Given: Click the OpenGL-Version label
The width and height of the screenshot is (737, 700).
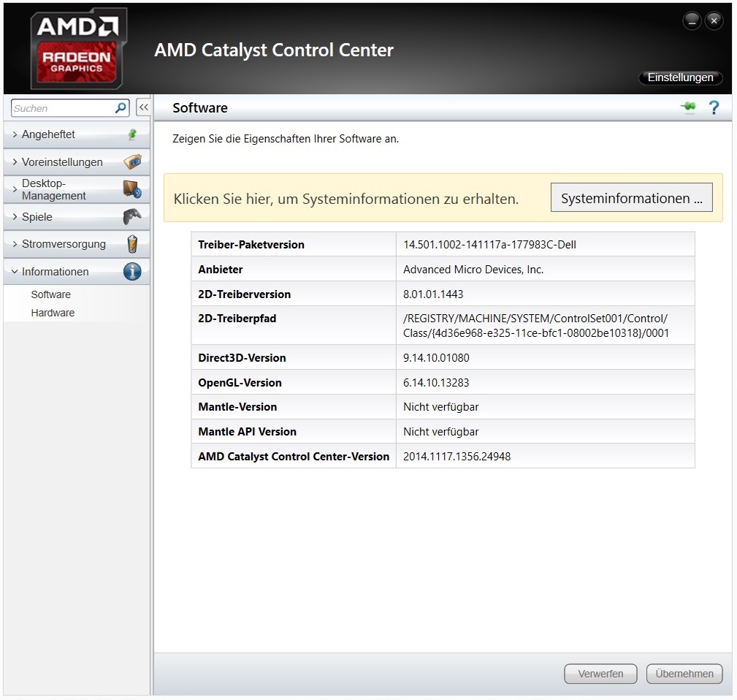Looking at the screenshot, I should pyautogui.click(x=240, y=383).
